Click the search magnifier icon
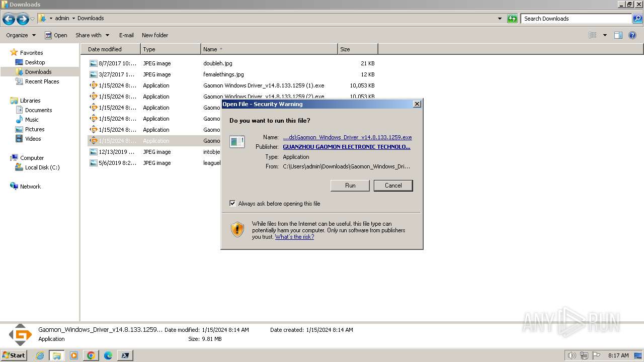The width and height of the screenshot is (644, 362). 637,19
